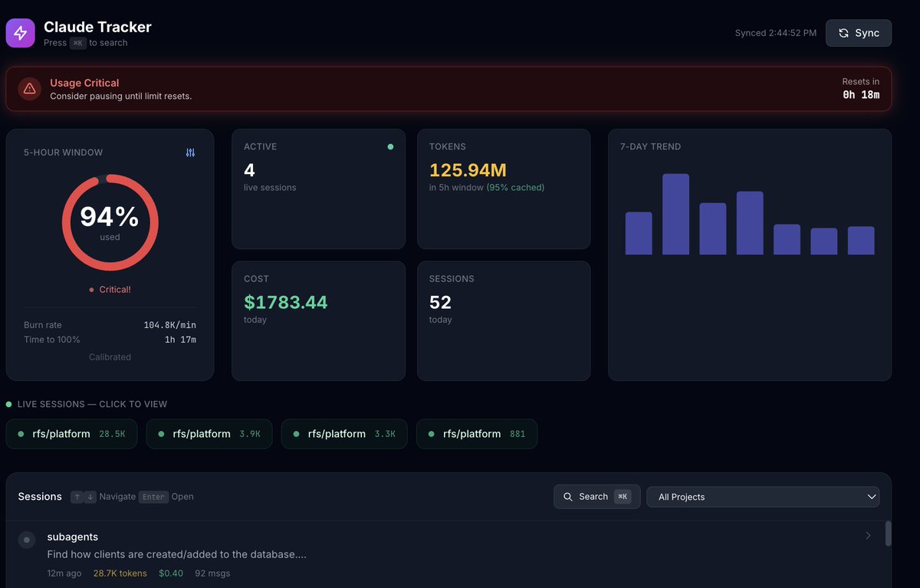Open the All Projects dropdown
This screenshot has width=920, height=588.
764,497
